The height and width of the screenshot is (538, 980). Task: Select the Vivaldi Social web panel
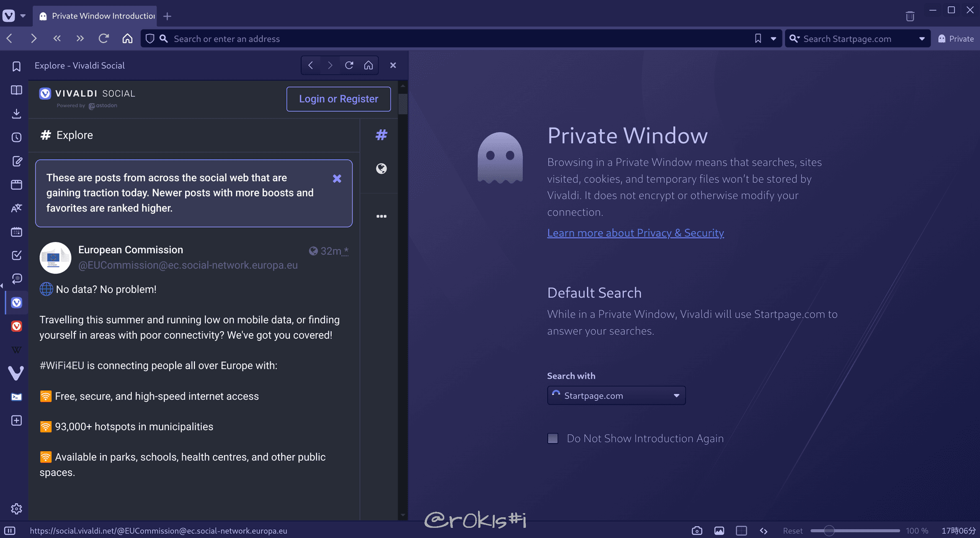(x=16, y=303)
